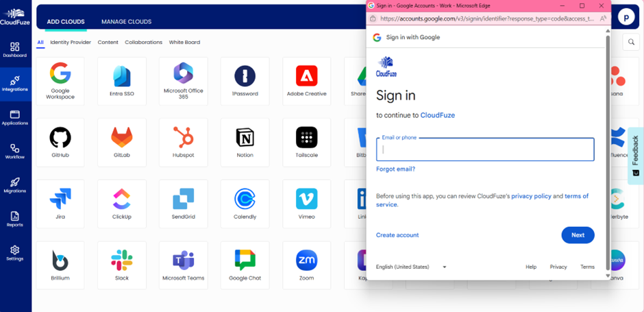Select the Microsoft Teams card
Image resolution: width=644 pixels, height=312 pixels.
184,265
